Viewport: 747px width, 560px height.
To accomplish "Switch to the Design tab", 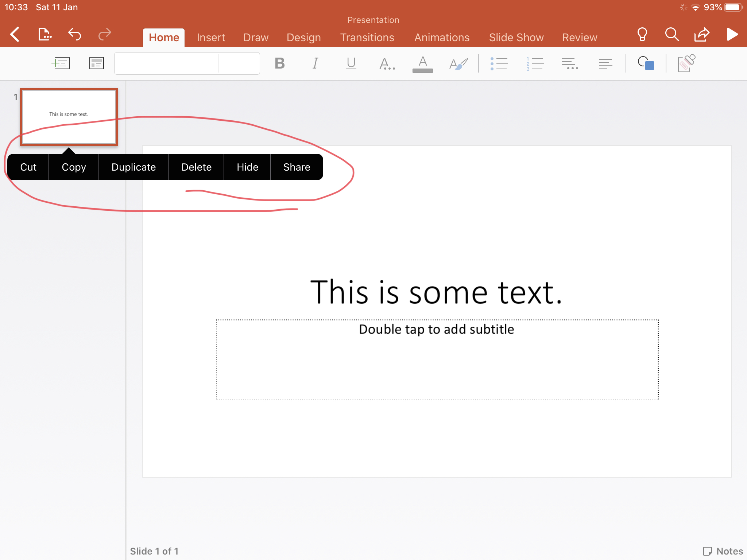I will coord(303,38).
